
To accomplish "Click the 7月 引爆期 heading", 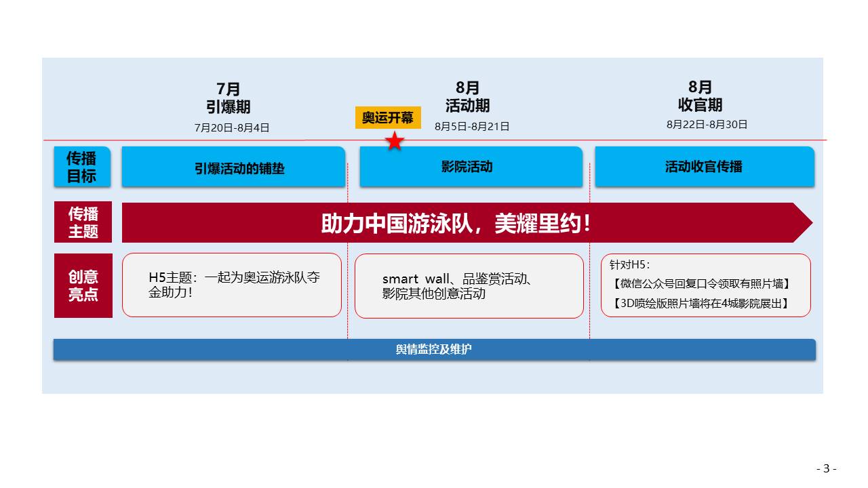I will coord(229,98).
